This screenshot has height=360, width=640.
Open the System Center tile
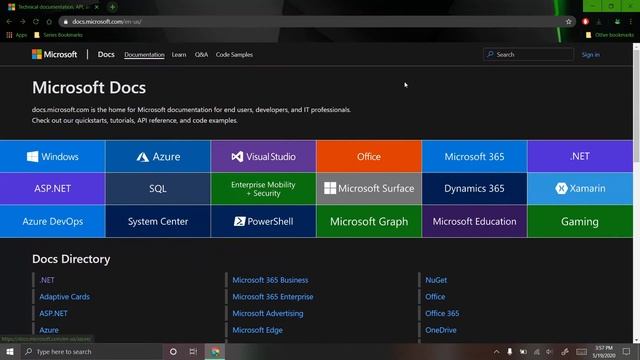[158, 221]
